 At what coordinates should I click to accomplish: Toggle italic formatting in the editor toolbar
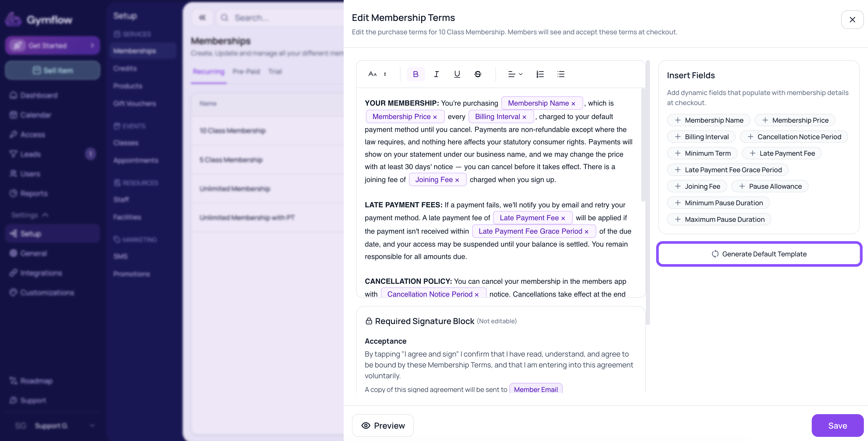pos(436,74)
